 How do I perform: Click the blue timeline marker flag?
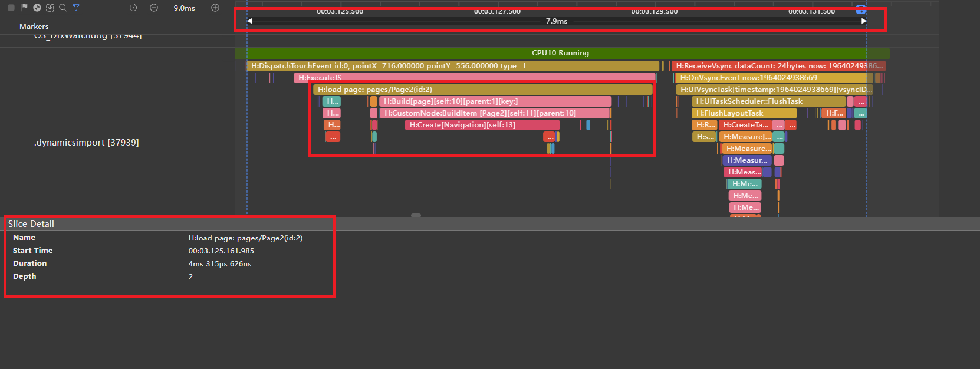coord(860,9)
